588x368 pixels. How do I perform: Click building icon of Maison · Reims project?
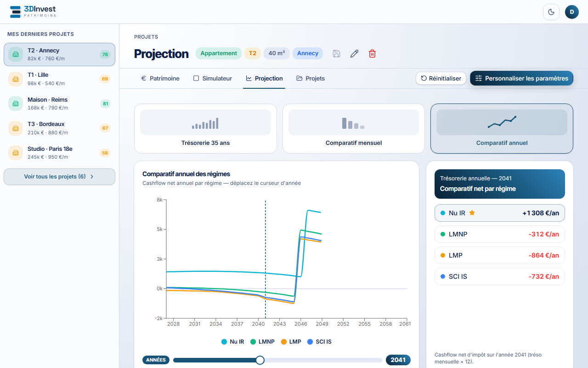[16, 103]
